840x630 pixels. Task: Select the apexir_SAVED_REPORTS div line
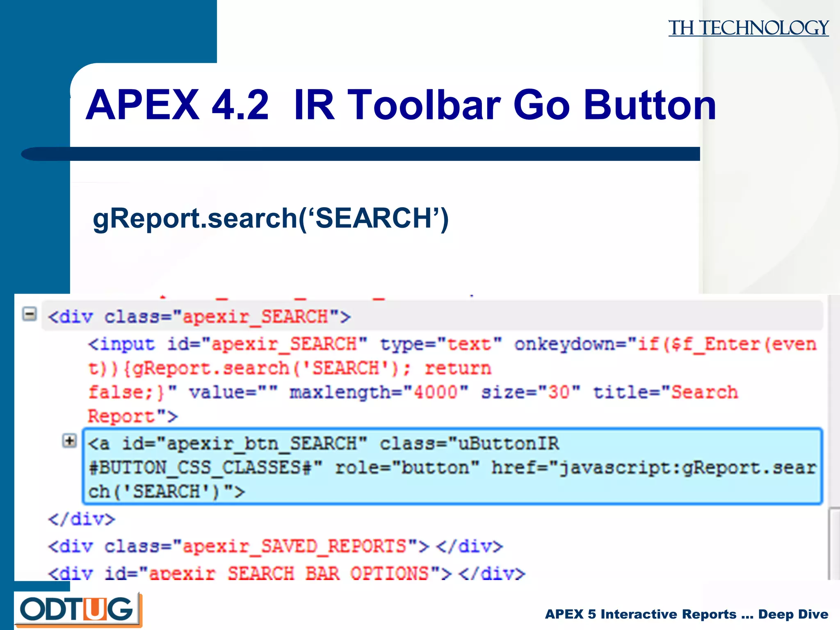point(275,546)
